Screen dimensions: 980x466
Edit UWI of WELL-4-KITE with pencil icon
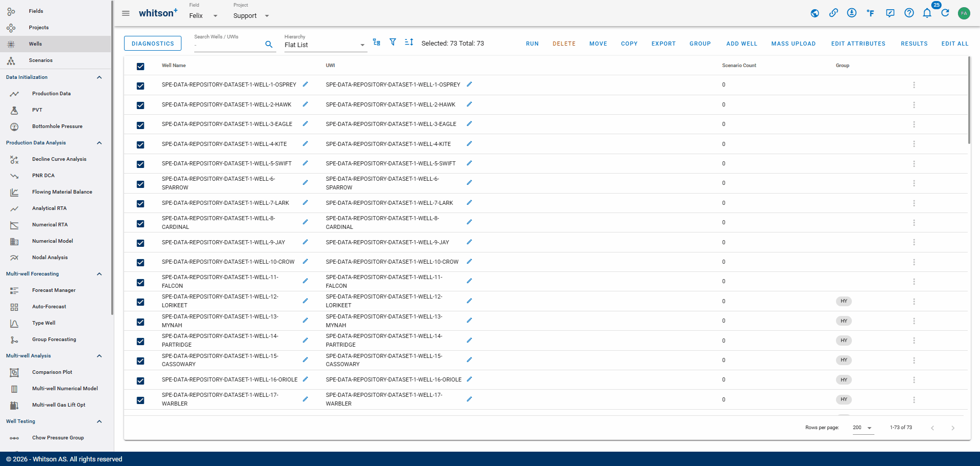click(x=469, y=144)
